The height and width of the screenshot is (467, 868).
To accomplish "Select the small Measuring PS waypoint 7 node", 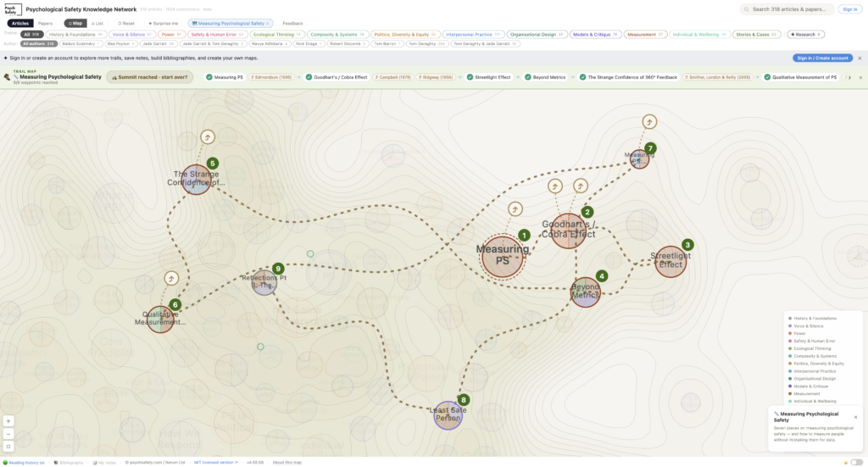I will click(x=639, y=158).
